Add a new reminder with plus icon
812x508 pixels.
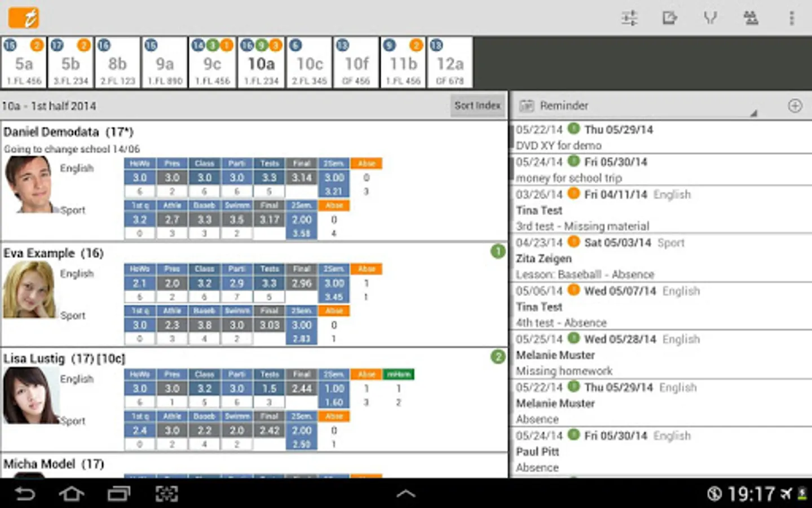point(795,106)
